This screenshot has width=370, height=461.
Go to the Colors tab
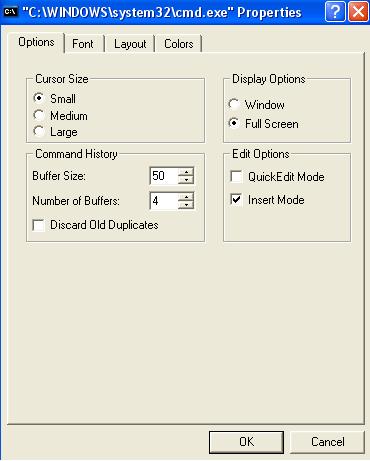pos(179,44)
